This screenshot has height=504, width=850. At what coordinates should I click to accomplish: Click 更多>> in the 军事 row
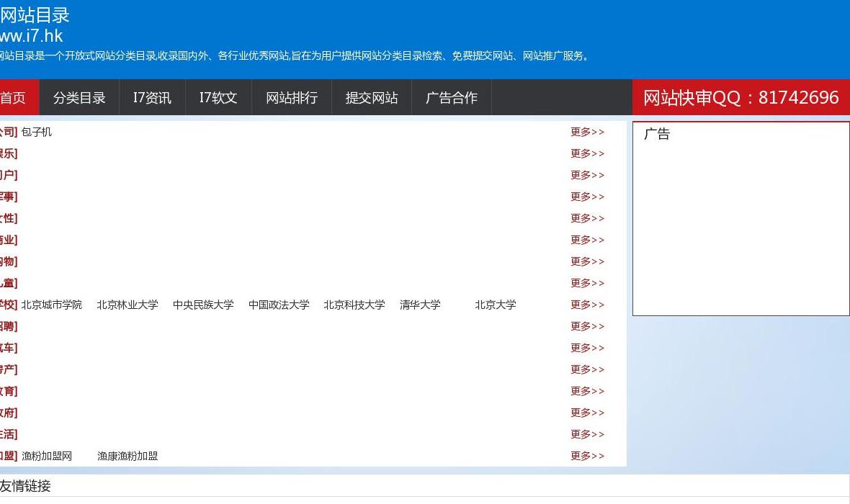(587, 197)
